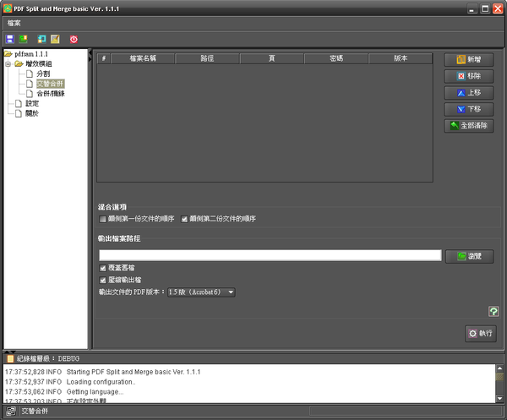Open the 關於 tree item

[32, 113]
